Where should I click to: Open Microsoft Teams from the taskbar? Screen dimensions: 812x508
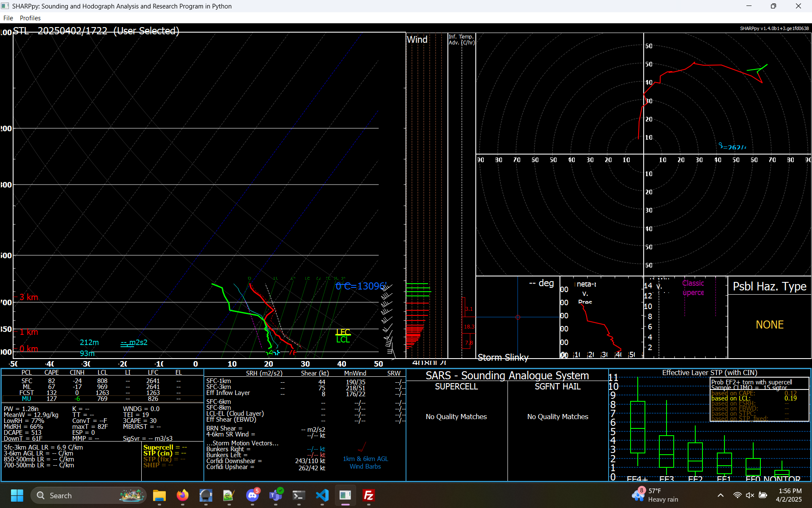(276, 495)
